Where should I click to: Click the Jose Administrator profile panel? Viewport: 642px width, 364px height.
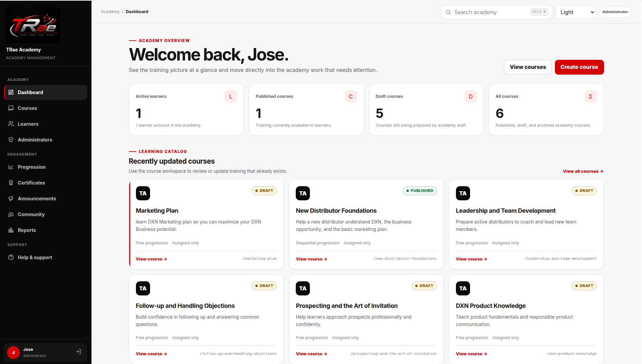pyautogui.click(x=46, y=353)
